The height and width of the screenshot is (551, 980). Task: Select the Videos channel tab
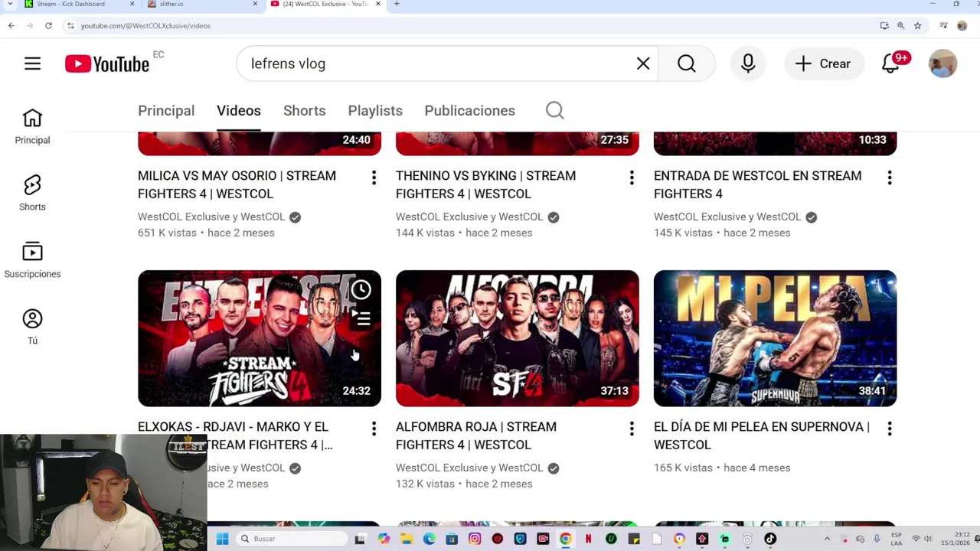pos(239,111)
